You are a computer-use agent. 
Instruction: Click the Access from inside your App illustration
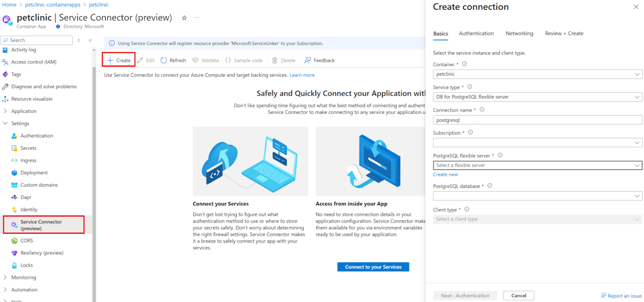point(371,161)
